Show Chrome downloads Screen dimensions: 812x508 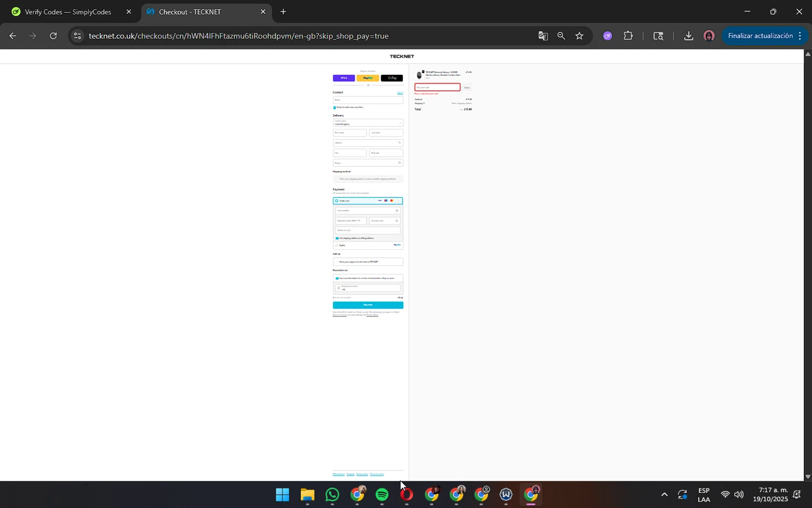point(689,36)
